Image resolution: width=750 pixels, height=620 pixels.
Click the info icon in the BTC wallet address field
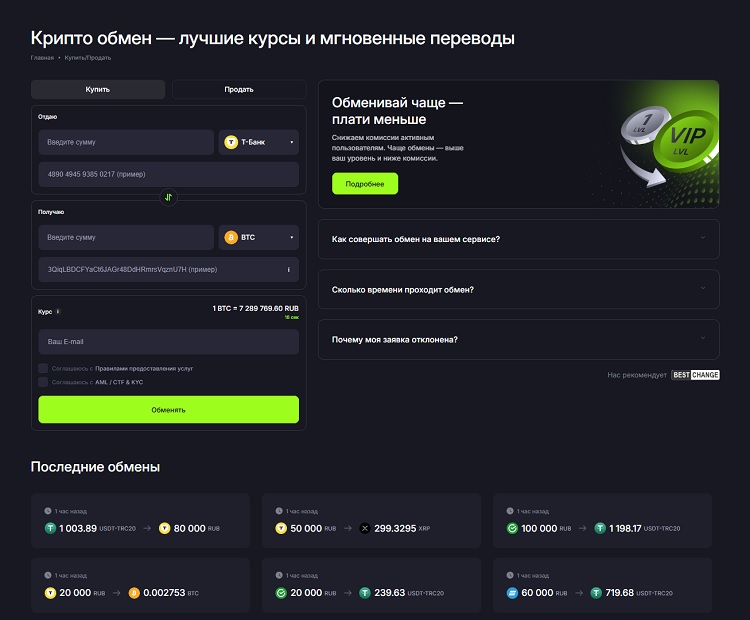click(x=288, y=269)
